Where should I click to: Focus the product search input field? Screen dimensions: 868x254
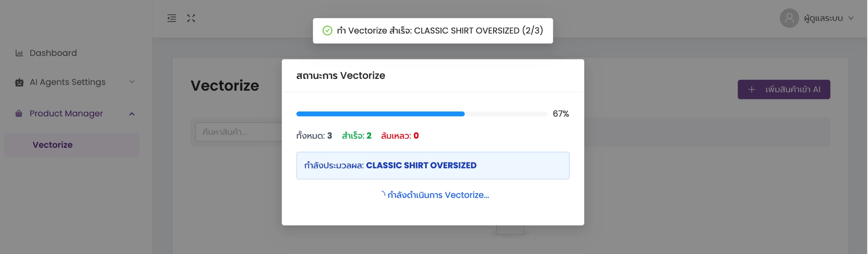click(x=238, y=132)
